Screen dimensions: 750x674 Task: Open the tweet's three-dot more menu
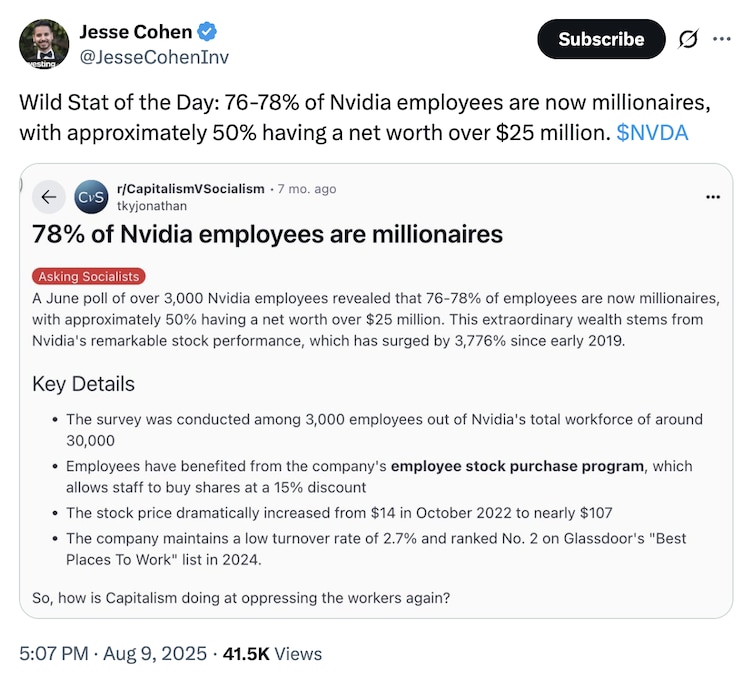tap(721, 39)
